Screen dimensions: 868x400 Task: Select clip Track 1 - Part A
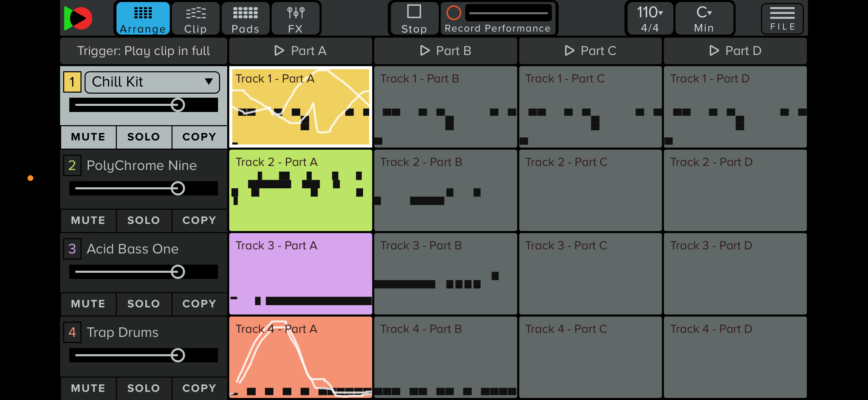pos(301,107)
